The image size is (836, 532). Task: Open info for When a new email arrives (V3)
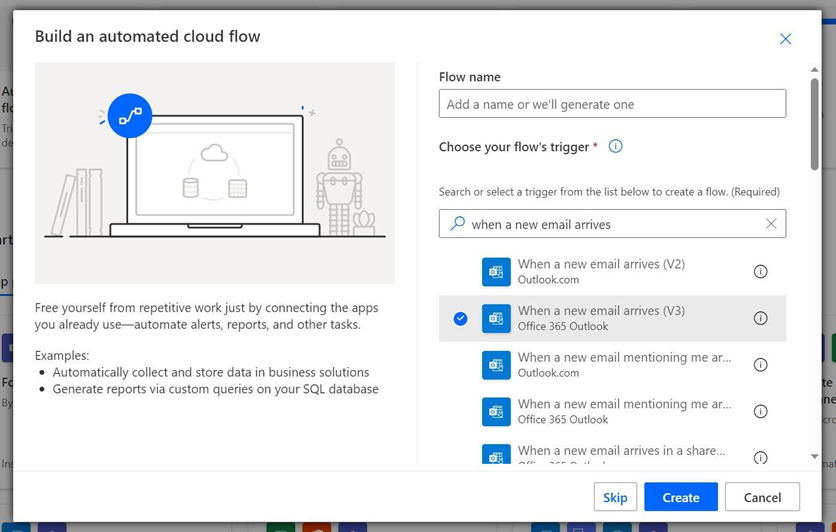760,318
